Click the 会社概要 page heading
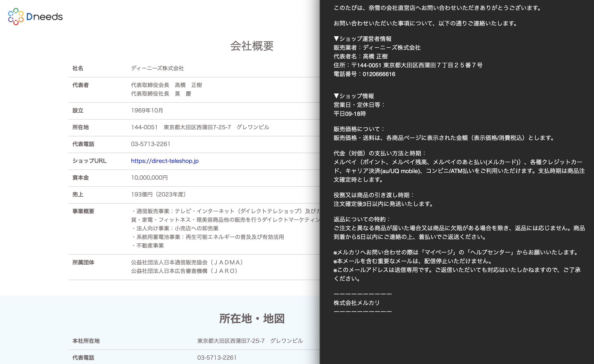Viewport: 594px width, 364px height. click(x=252, y=46)
